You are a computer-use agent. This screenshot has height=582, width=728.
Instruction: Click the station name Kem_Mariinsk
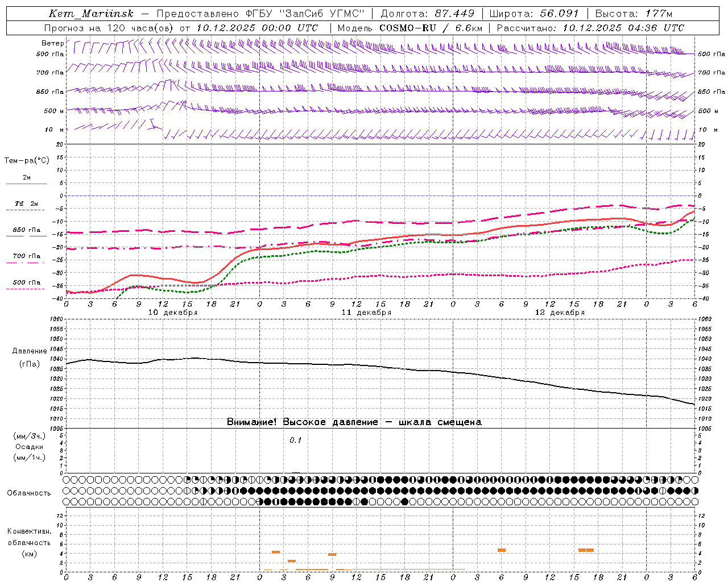pyautogui.click(x=91, y=14)
